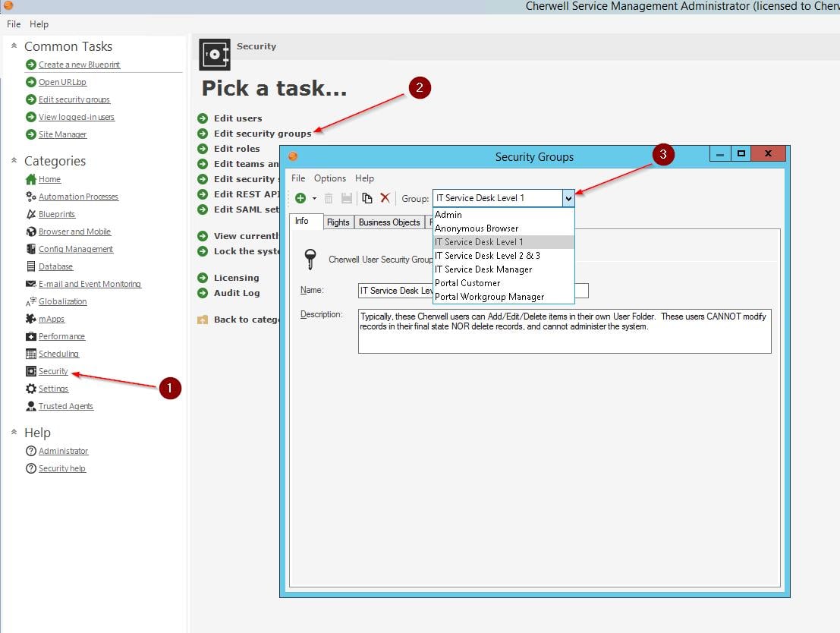The height and width of the screenshot is (633, 840).
Task: Select Portal Customer from the group list
Action: (467, 283)
